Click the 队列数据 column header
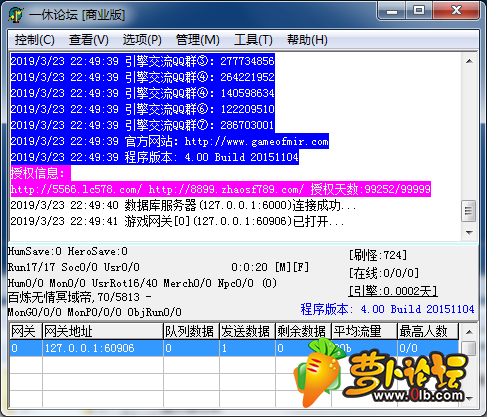 pos(191,331)
